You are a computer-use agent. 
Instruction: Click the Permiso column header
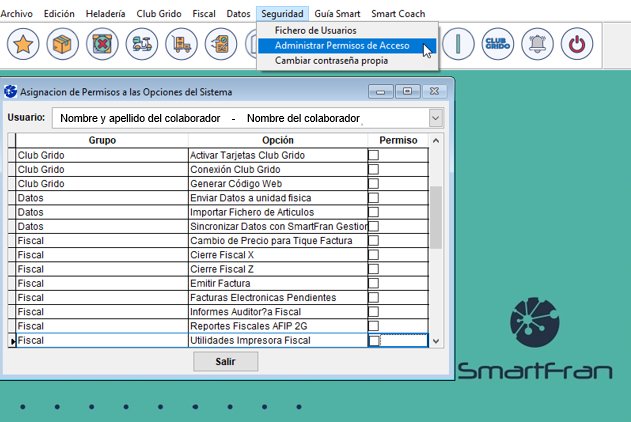tap(397, 141)
